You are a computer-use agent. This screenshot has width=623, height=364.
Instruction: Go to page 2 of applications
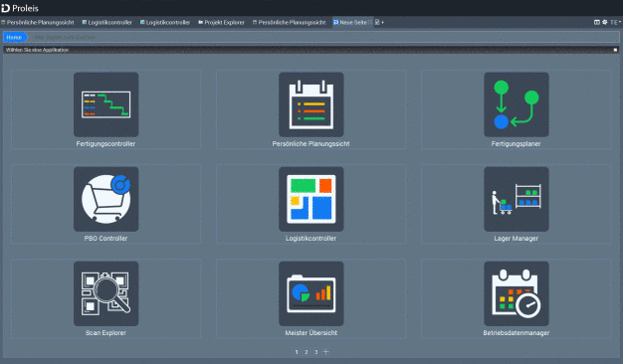click(307, 352)
